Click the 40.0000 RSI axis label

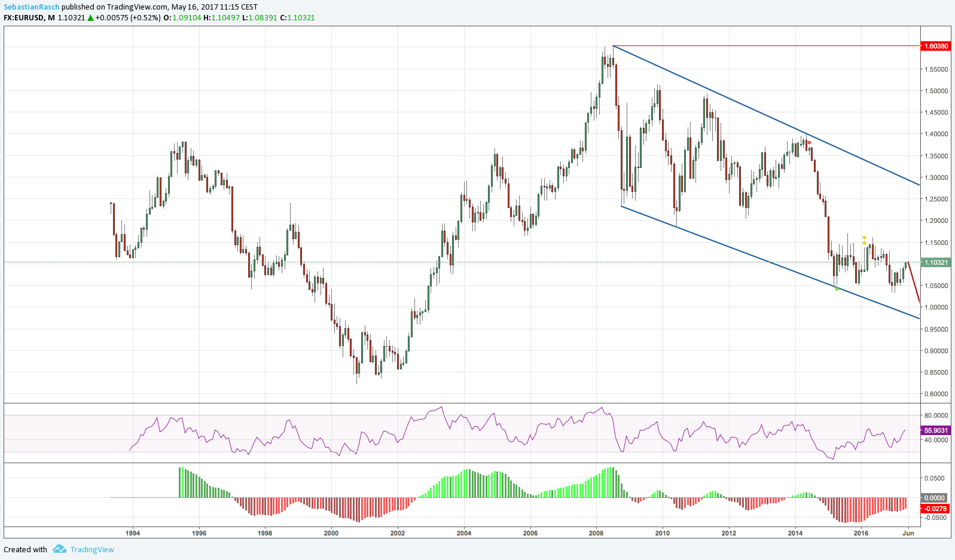click(936, 440)
